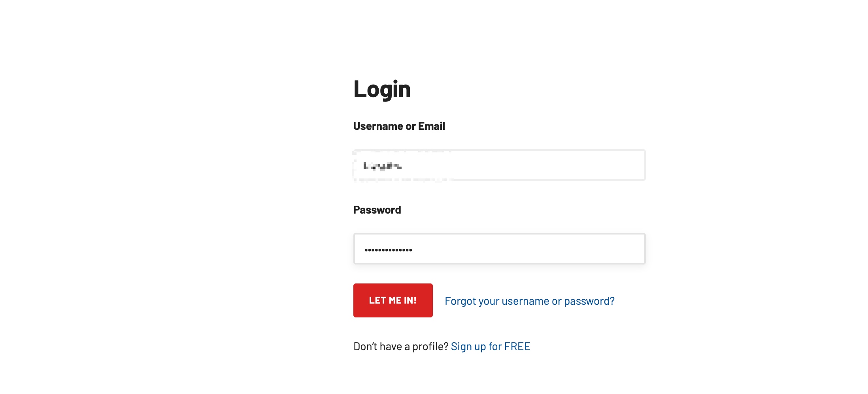Click the Password field label
Screen dimensions: 868x394
tap(377, 210)
